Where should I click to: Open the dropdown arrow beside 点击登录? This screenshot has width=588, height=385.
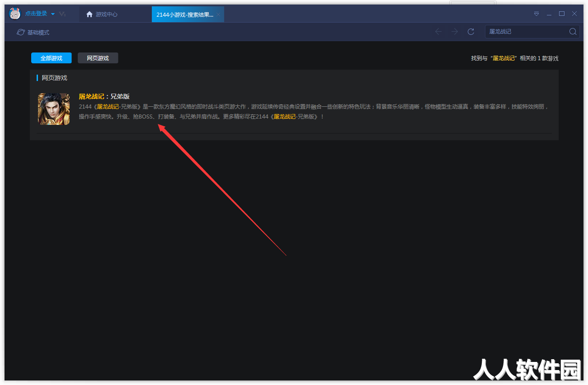coord(52,14)
